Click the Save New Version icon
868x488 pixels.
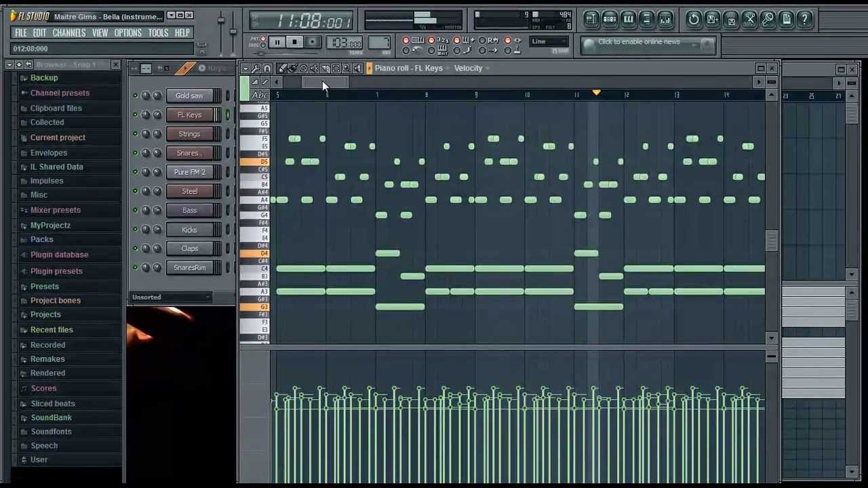pyautogui.click(x=712, y=19)
